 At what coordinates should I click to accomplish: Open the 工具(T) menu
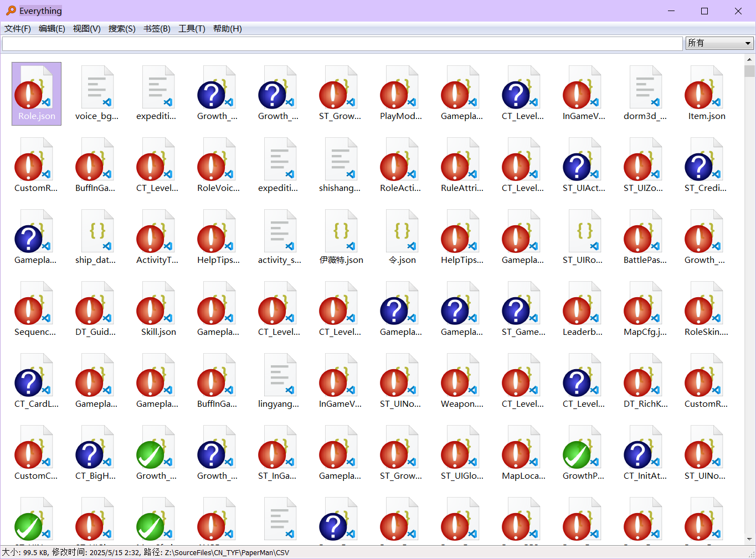192,29
